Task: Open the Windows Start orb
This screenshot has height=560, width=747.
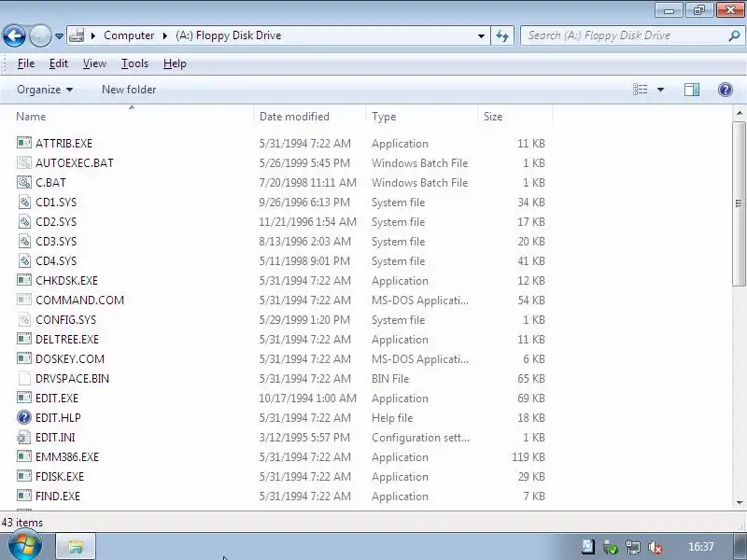Action: pyautogui.click(x=25, y=545)
